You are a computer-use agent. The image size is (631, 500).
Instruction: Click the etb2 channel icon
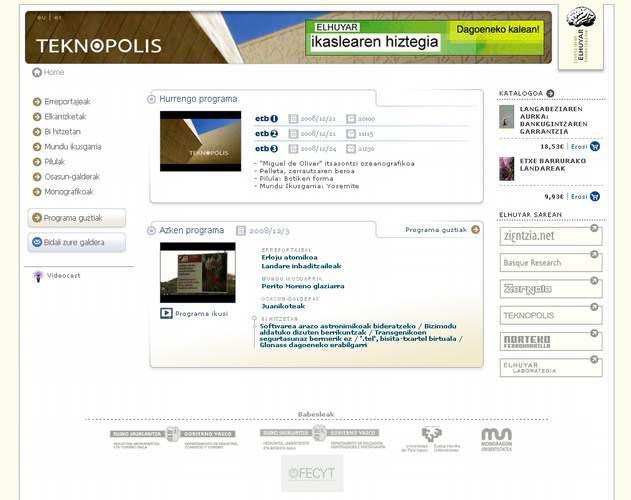pos(266,134)
